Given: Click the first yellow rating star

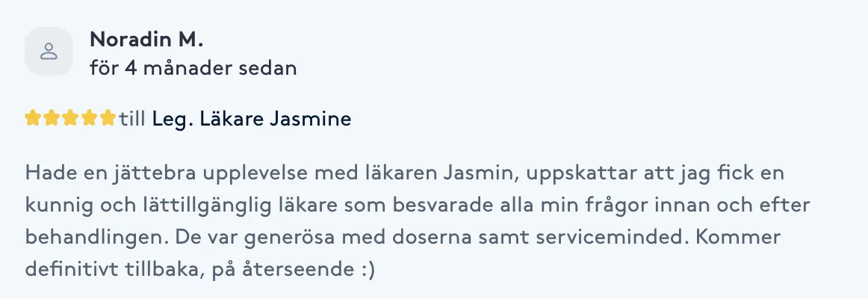Looking at the screenshot, I should tap(33, 118).
